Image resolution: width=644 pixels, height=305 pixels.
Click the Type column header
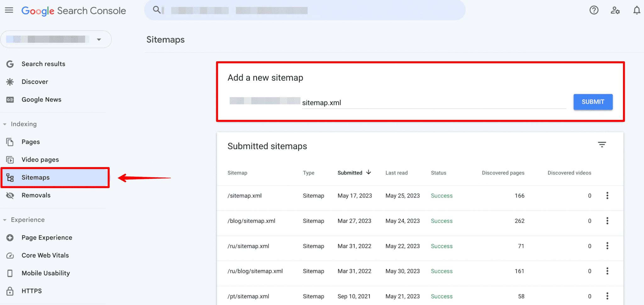click(x=309, y=173)
